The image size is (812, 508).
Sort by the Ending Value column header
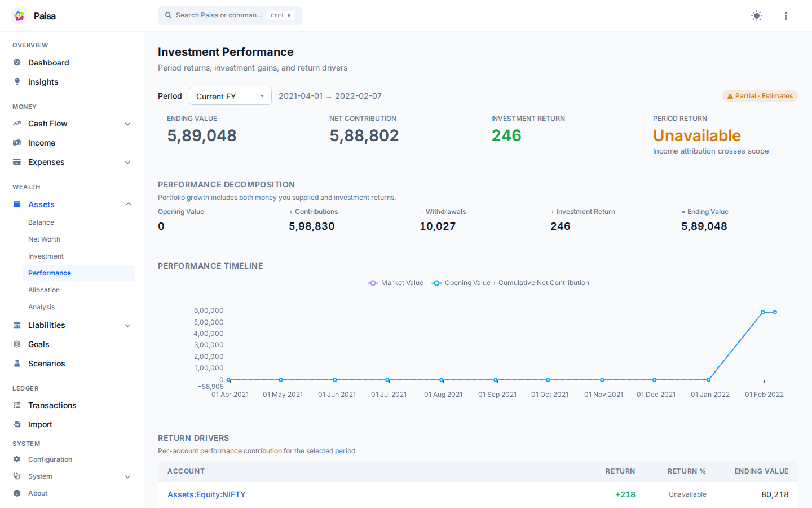(761, 471)
